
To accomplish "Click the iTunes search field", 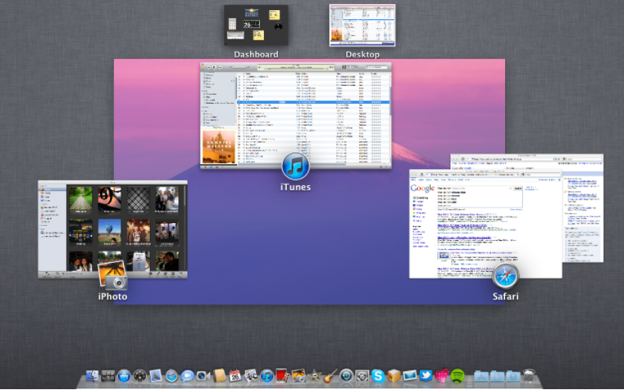I will pos(376,67).
